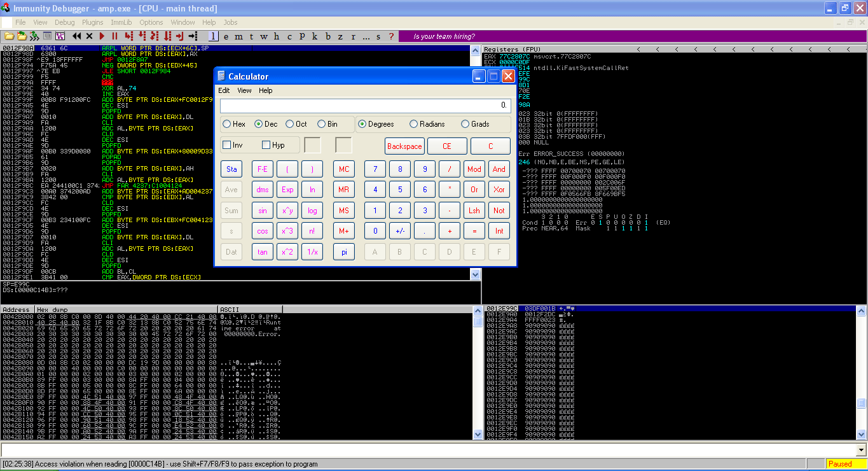Show Handles via h toolbar button
Screen dimensions: 868x471
coord(277,36)
